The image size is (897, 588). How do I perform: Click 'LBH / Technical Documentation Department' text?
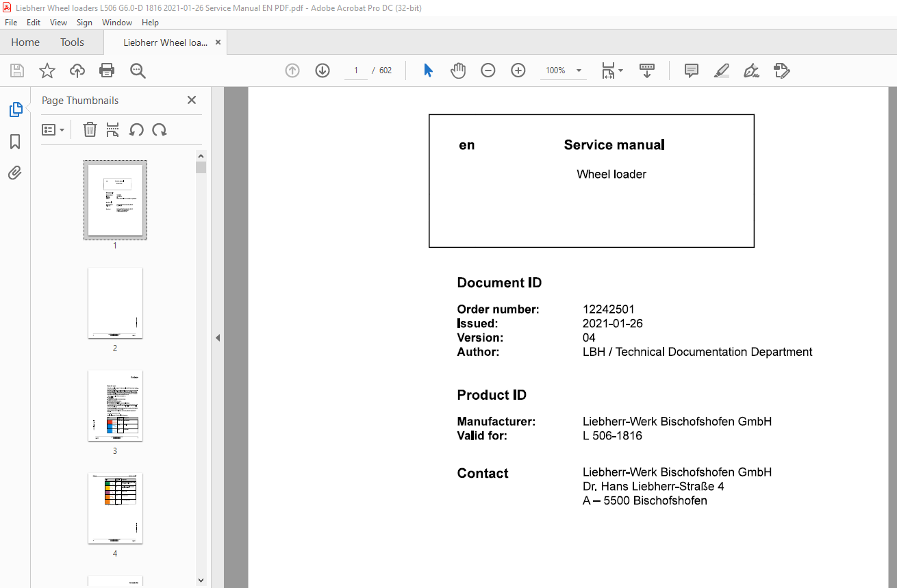point(698,352)
